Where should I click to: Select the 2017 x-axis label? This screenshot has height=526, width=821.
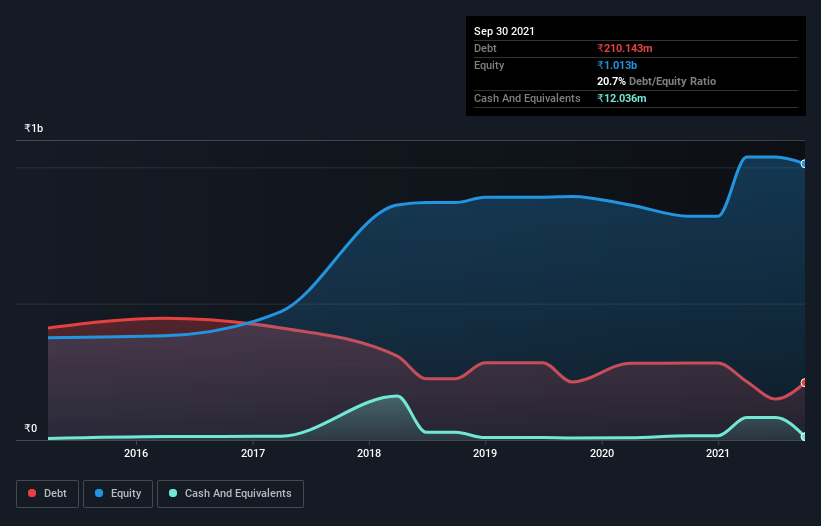click(x=253, y=453)
